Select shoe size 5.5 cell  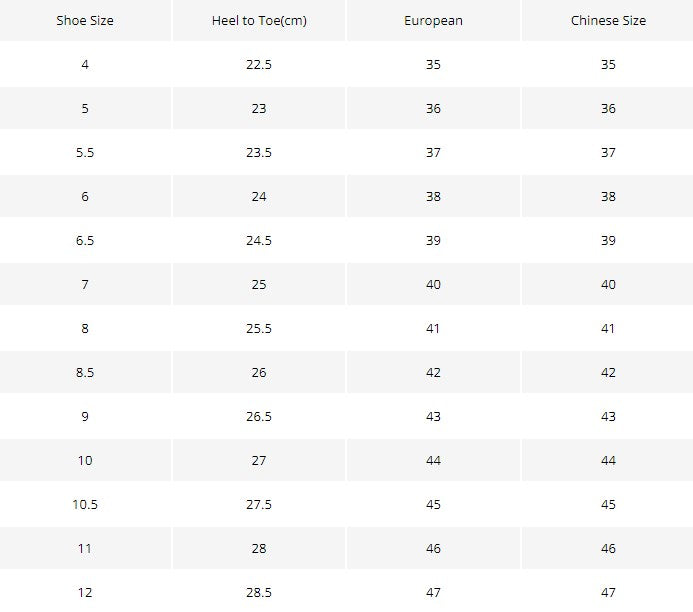point(85,152)
